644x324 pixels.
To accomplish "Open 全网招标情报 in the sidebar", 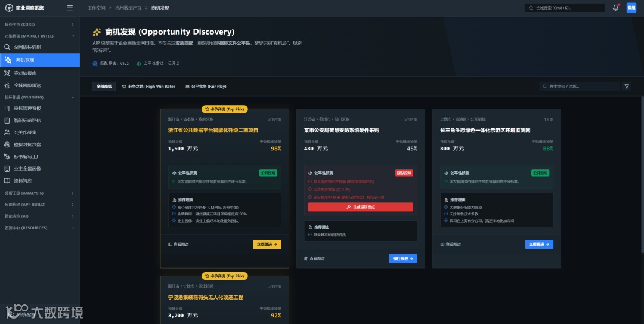I will click(x=40, y=47).
